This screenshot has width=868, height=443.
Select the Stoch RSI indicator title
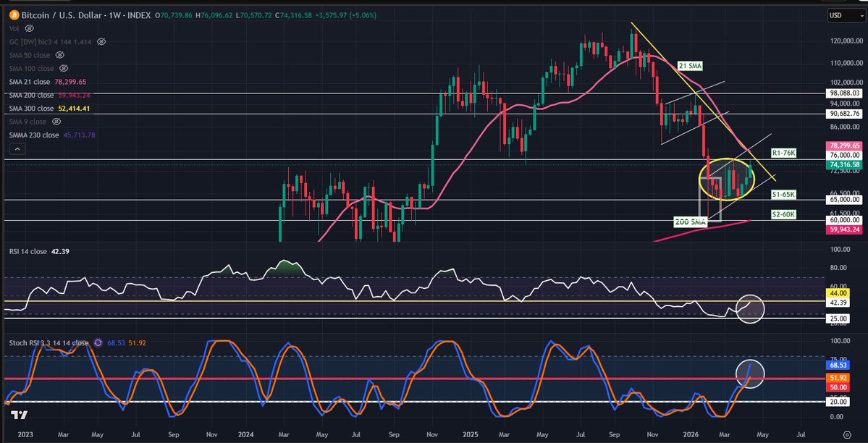[46, 342]
